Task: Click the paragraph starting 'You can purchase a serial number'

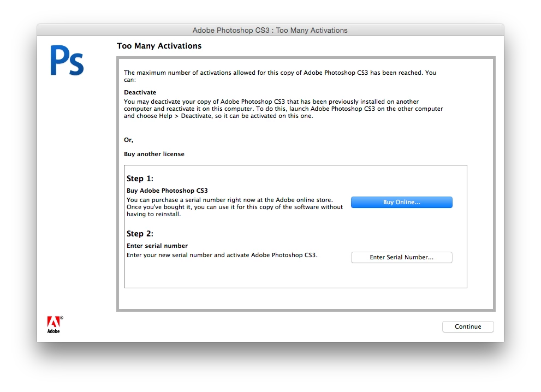Action: [235, 207]
